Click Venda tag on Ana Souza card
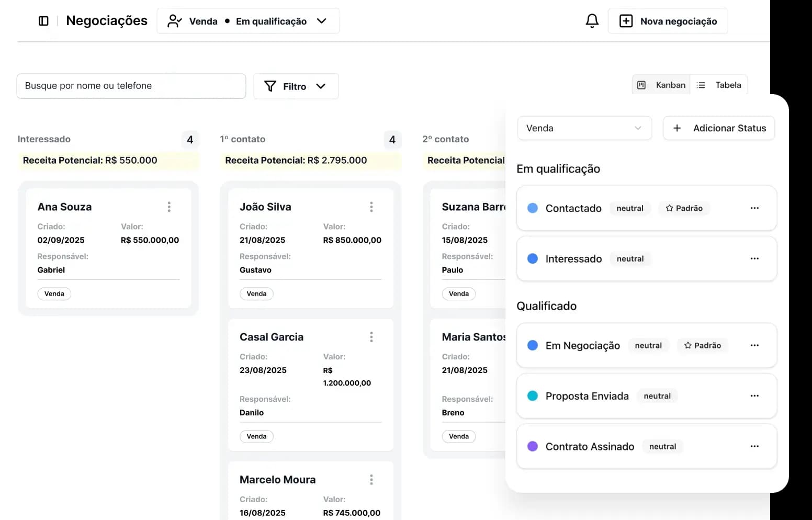 [x=54, y=294]
